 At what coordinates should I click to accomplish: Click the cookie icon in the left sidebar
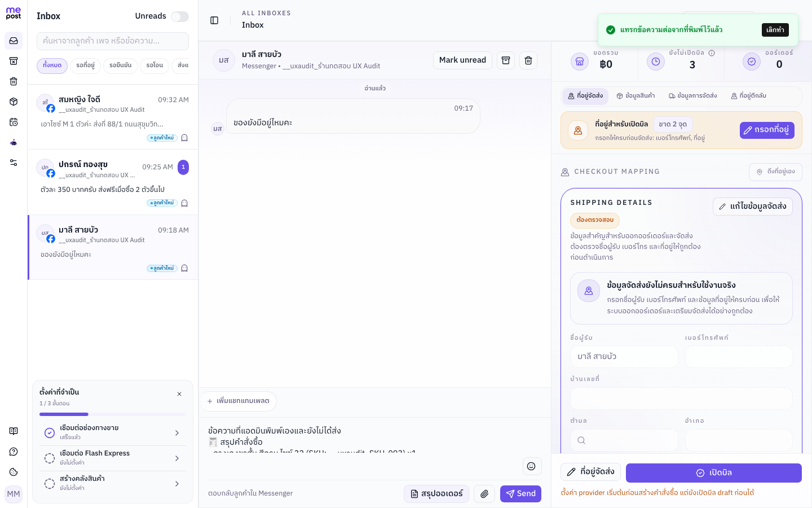(14, 472)
